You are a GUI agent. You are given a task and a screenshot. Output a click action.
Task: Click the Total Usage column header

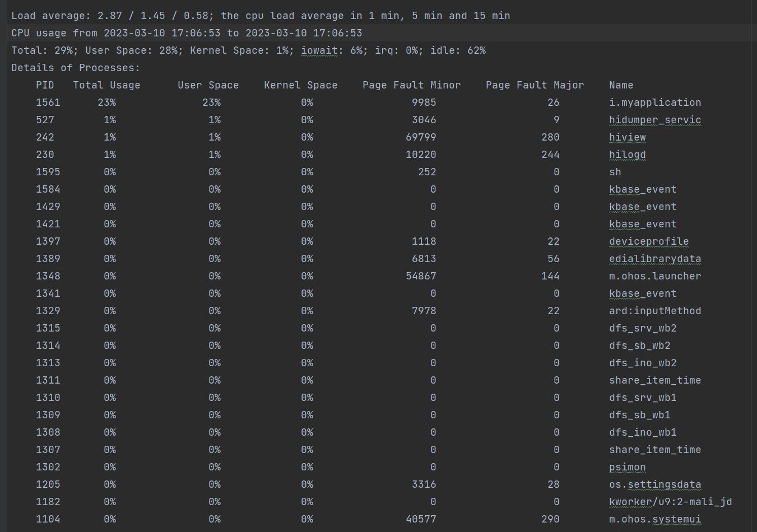click(x=106, y=85)
